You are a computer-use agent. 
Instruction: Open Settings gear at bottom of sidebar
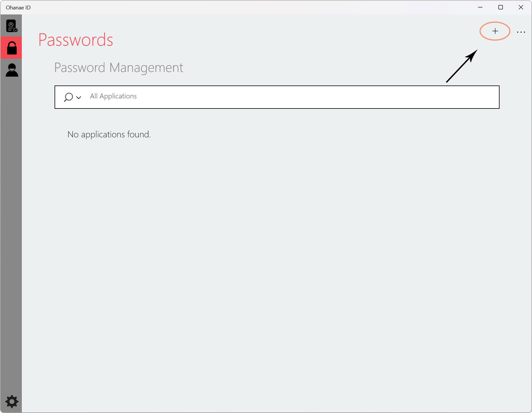coord(12,402)
